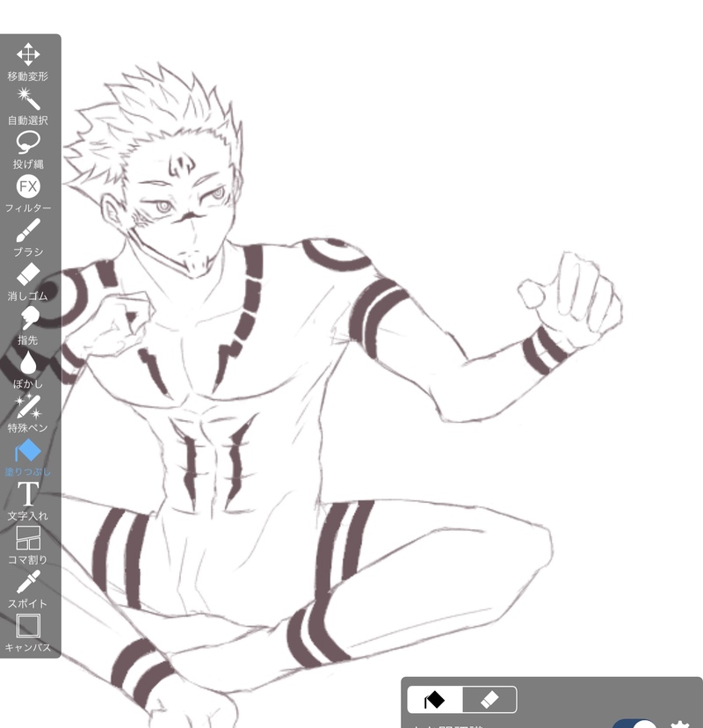Image resolution: width=703 pixels, height=728 pixels.
Task: Activate the ぼかし blur tool
Action: click(x=28, y=369)
